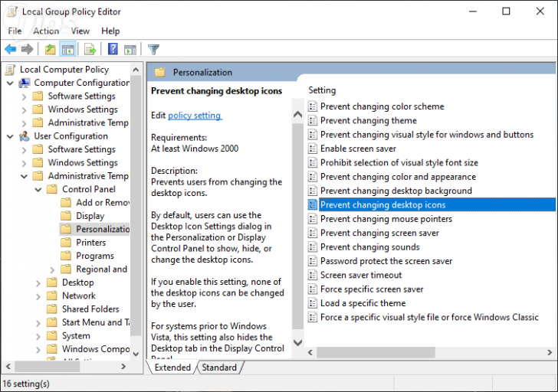The height and width of the screenshot is (392, 558).
Task: Collapse the Computer Configuration node
Action: tap(10, 83)
